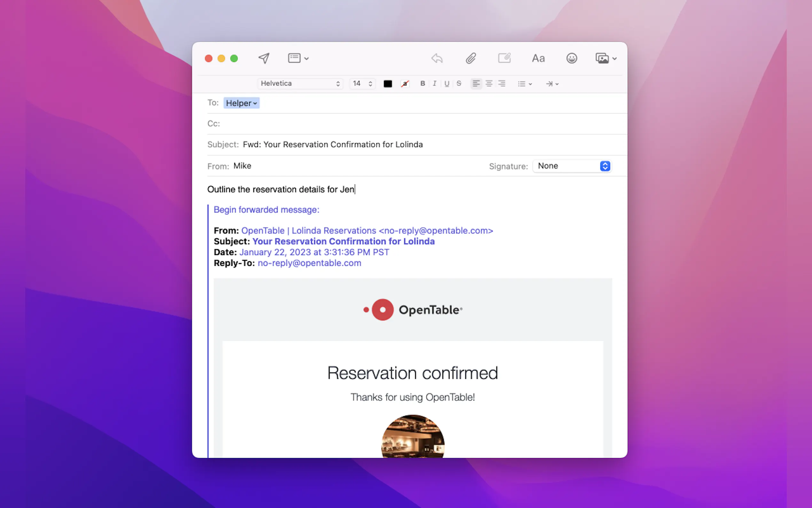This screenshot has height=508, width=812.
Task: Toggle underline formatting
Action: pyautogui.click(x=447, y=83)
